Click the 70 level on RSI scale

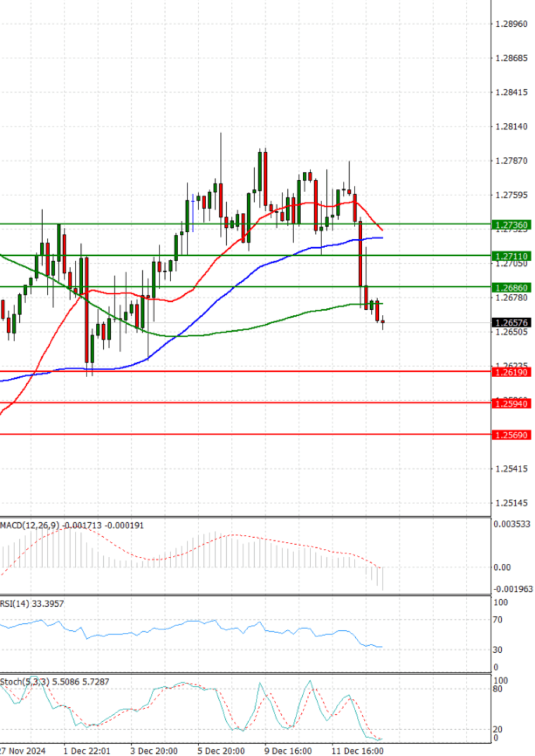[498, 620]
